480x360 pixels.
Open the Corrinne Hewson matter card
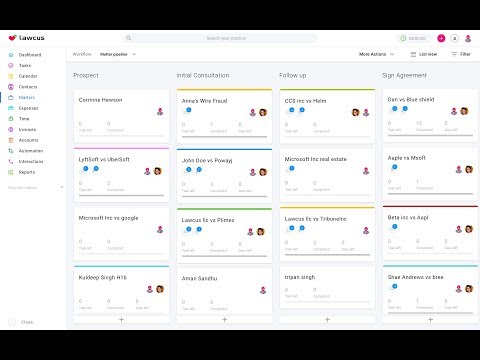121,116
